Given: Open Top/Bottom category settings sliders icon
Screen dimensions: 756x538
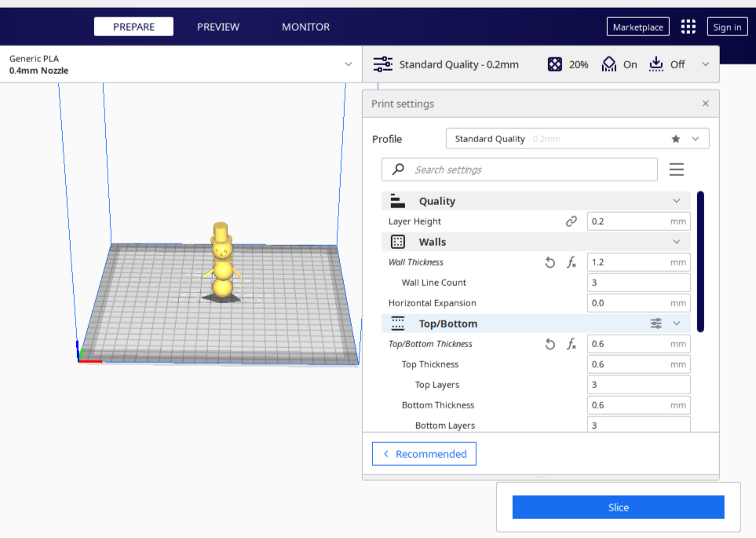Looking at the screenshot, I should pos(656,324).
